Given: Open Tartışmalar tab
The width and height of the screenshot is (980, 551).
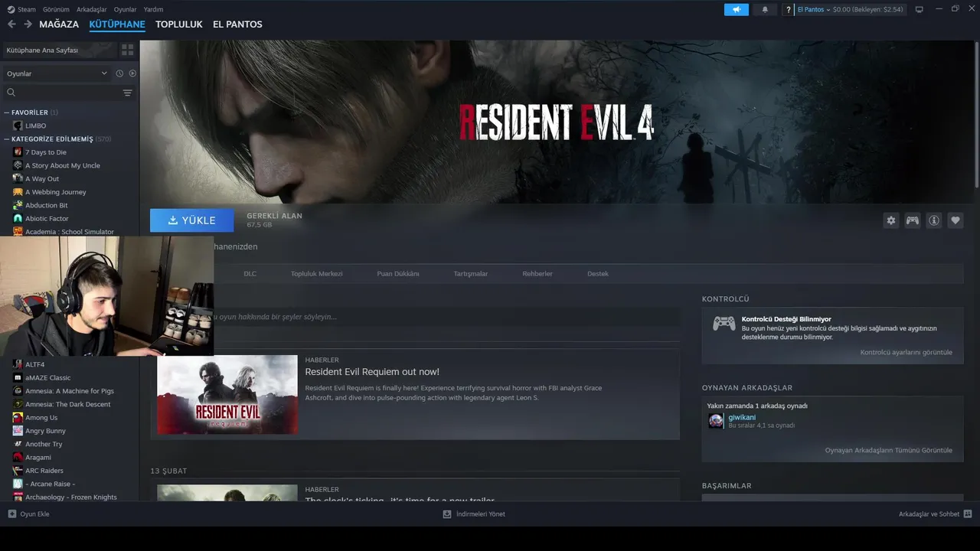Looking at the screenshot, I should [471, 274].
